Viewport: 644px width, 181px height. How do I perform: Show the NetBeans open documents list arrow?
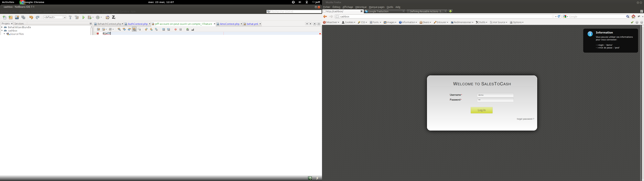coord(315,24)
